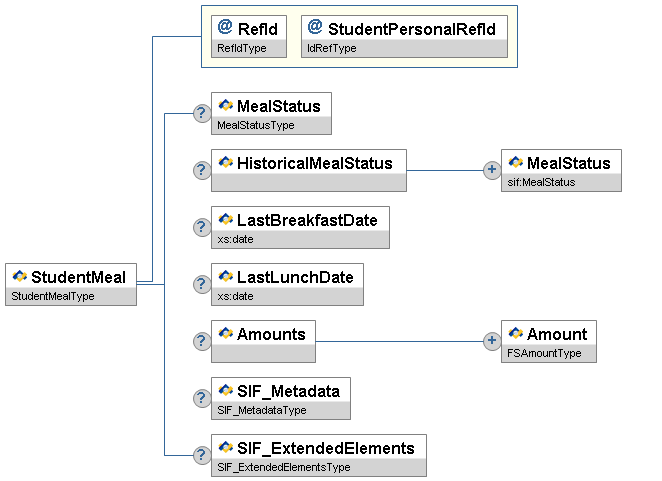The image size is (662, 481).
Task: Click the LastBreakfastDate element icon
Action: tap(225, 219)
